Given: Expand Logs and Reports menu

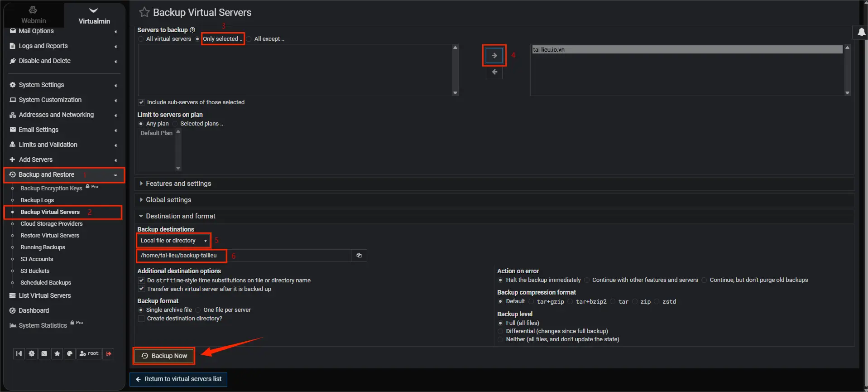Looking at the screenshot, I should (x=63, y=46).
